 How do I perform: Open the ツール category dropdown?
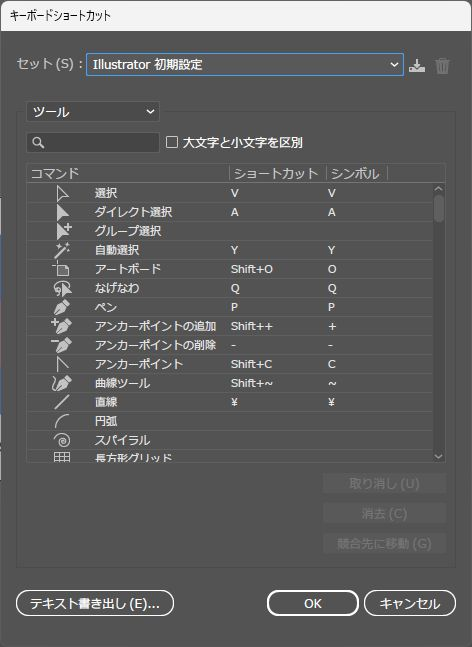pos(93,111)
